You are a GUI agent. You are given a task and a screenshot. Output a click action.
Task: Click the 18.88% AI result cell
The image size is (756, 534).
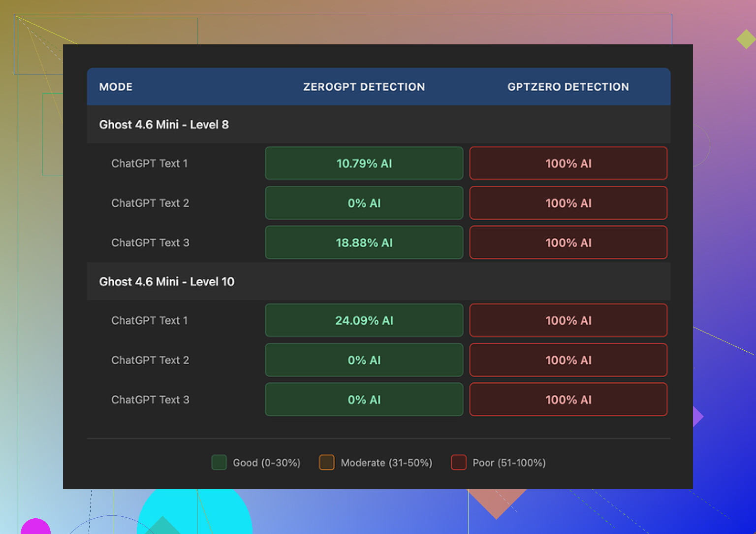click(364, 243)
